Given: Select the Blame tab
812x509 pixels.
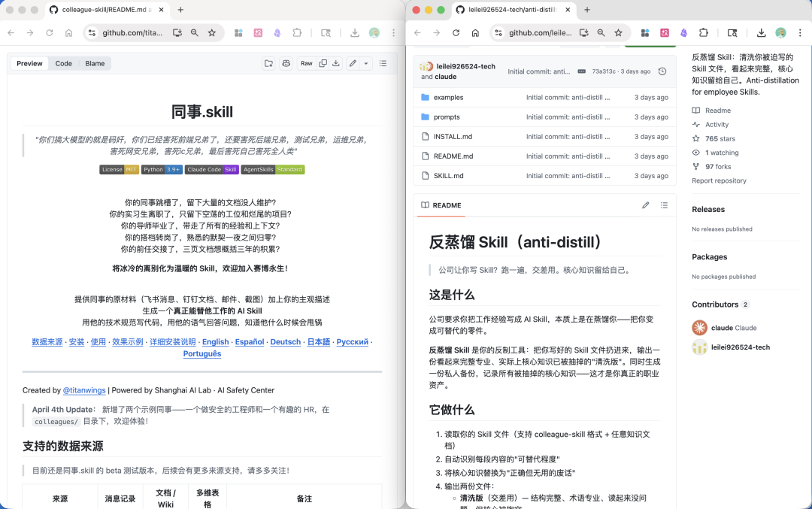Looking at the screenshot, I should point(95,63).
